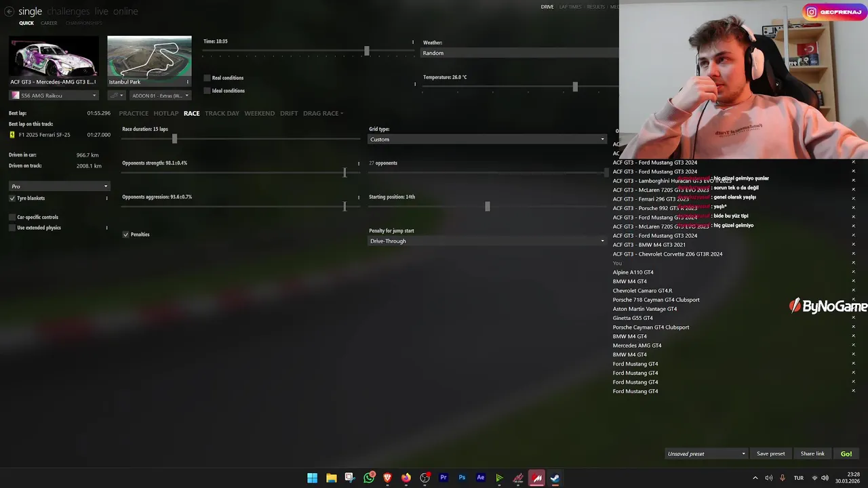Expand the DRAG RACE mode arrow
868x488 pixels.
[342, 114]
